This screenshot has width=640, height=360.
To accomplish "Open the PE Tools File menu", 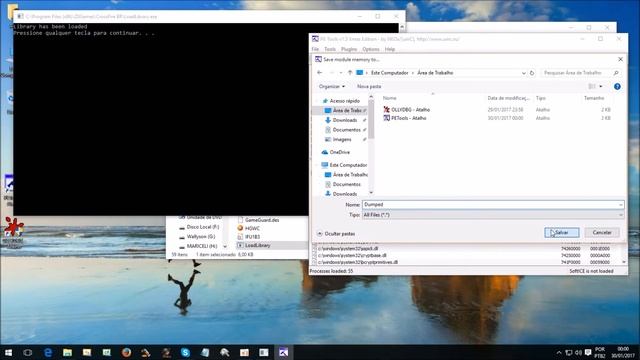I will click(315, 49).
